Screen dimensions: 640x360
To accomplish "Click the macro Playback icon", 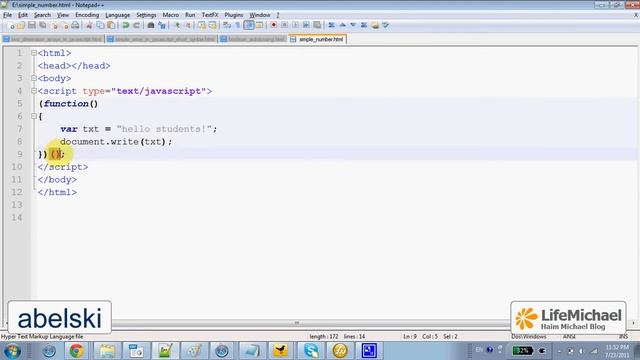I will pos(295,25).
